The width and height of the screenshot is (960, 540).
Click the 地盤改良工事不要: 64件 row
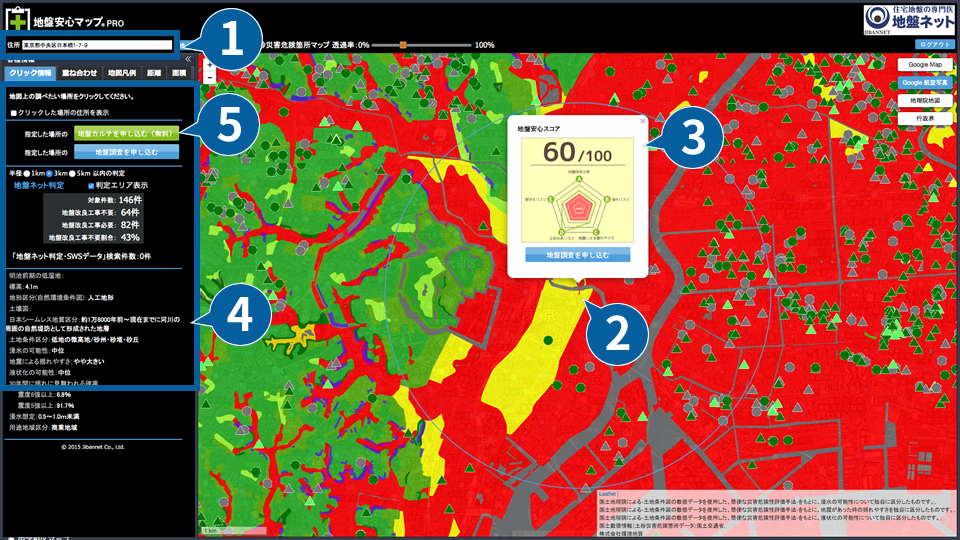pos(102,212)
